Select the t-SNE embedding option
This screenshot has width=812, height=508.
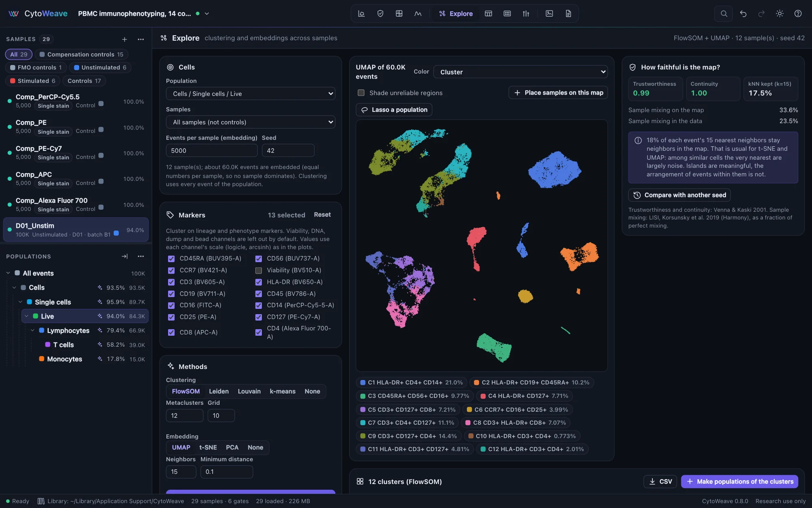(208, 447)
